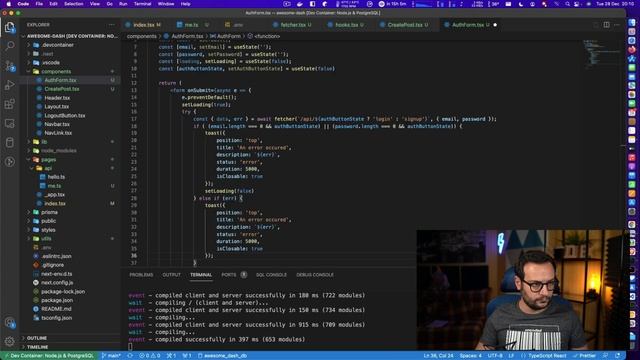Screen dimensions: 640x360
Task: Open the Run menu
Action: coord(123,4)
